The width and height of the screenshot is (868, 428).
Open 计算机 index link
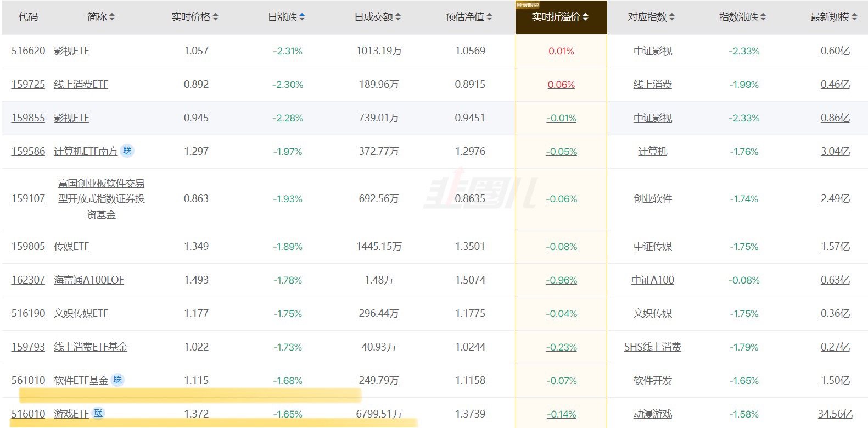click(653, 152)
